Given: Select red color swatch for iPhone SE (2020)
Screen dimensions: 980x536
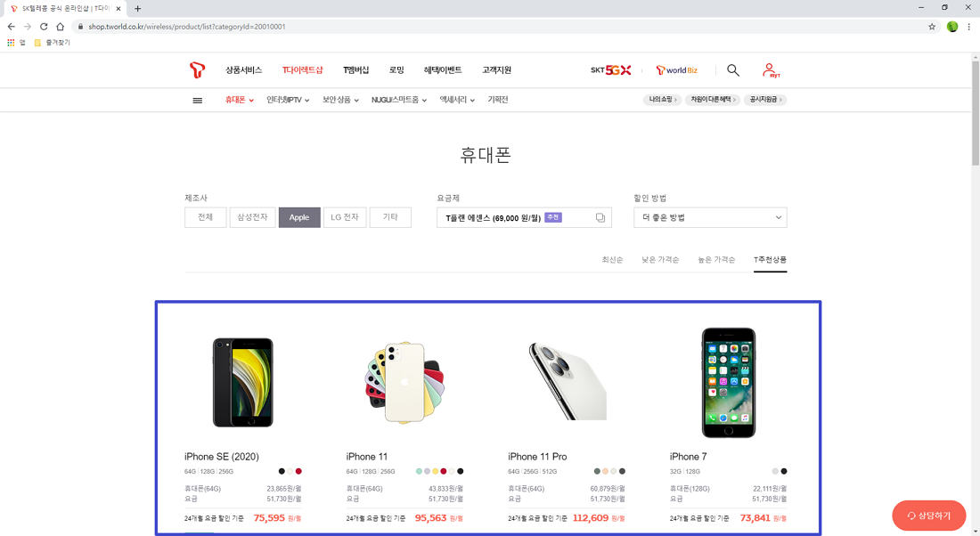Looking at the screenshot, I should pos(298,472).
